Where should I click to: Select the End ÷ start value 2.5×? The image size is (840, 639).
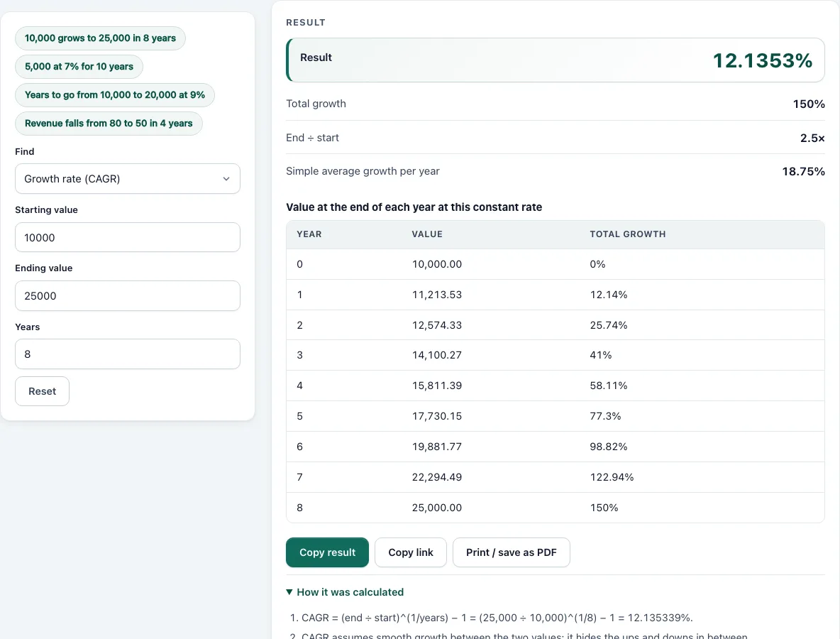click(812, 138)
